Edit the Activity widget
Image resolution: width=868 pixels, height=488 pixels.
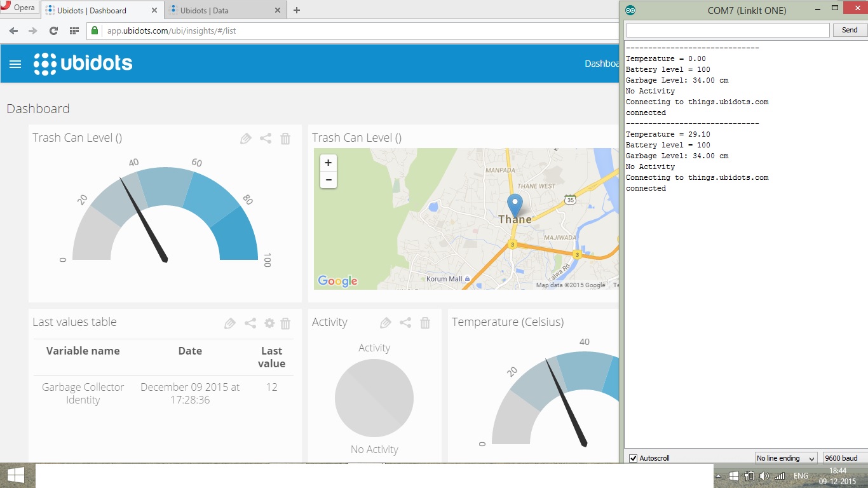click(385, 323)
